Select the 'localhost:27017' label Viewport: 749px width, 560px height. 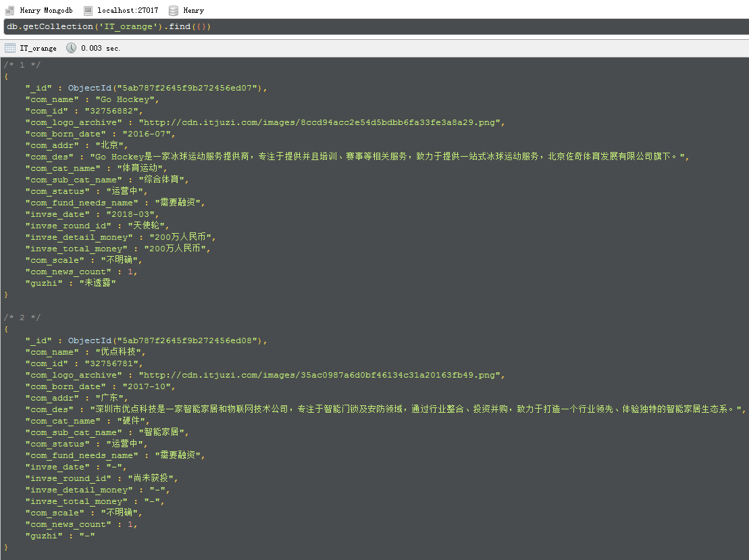point(128,11)
